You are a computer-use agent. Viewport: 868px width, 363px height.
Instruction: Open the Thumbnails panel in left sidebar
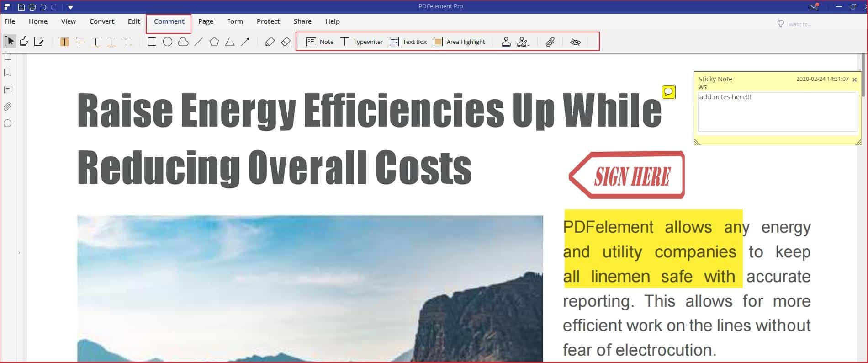[x=7, y=57]
